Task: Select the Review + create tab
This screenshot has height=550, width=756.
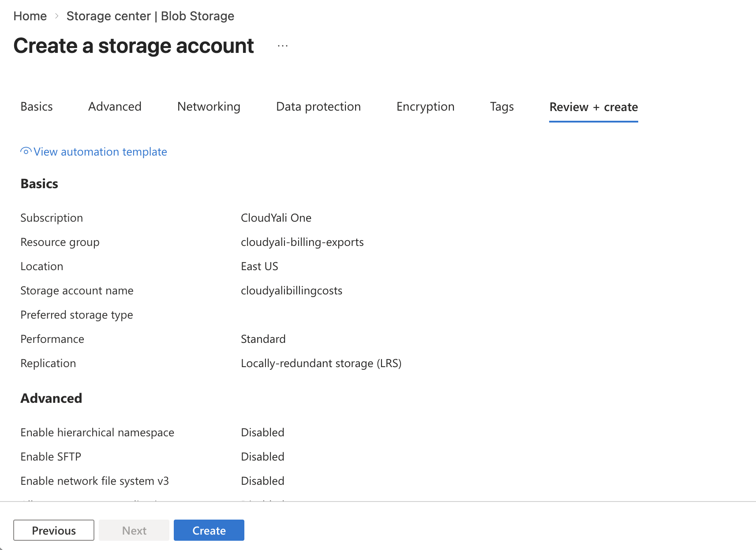Action: pos(593,107)
